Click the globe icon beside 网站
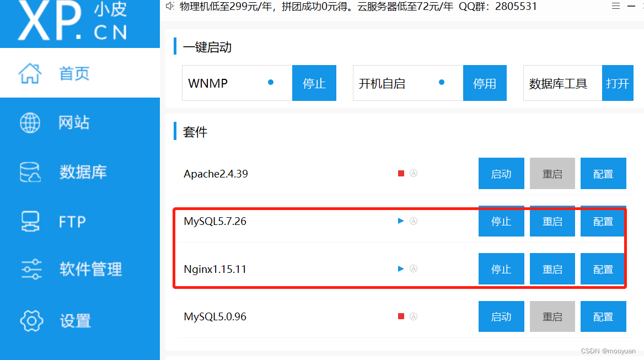The height and width of the screenshot is (360, 644). tap(30, 123)
